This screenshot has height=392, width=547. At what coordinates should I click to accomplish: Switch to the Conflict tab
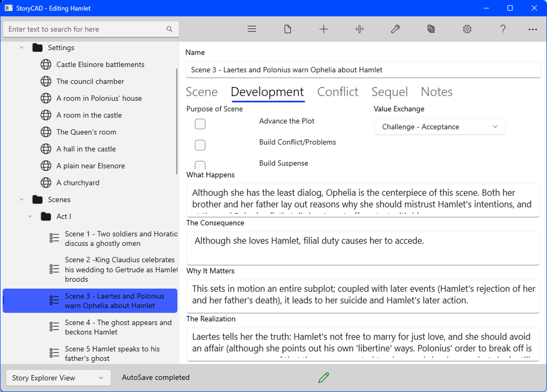pos(337,92)
